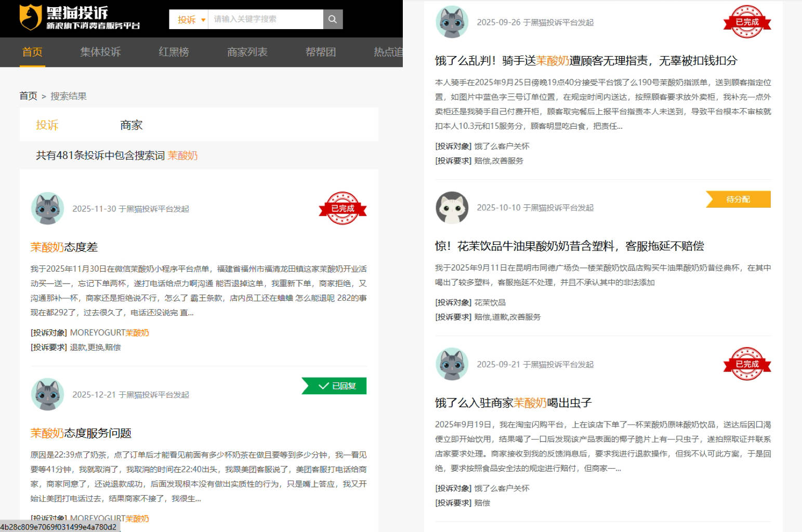Select the 红黑榜 nav item

point(174,52)
